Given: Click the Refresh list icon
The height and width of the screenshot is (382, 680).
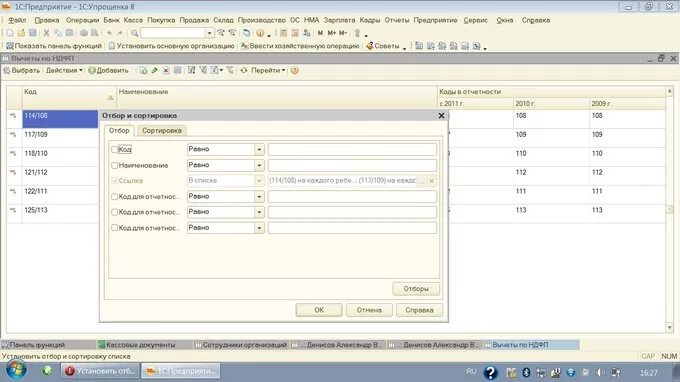Looking at the screenshot, I should (x=244, y=70).
